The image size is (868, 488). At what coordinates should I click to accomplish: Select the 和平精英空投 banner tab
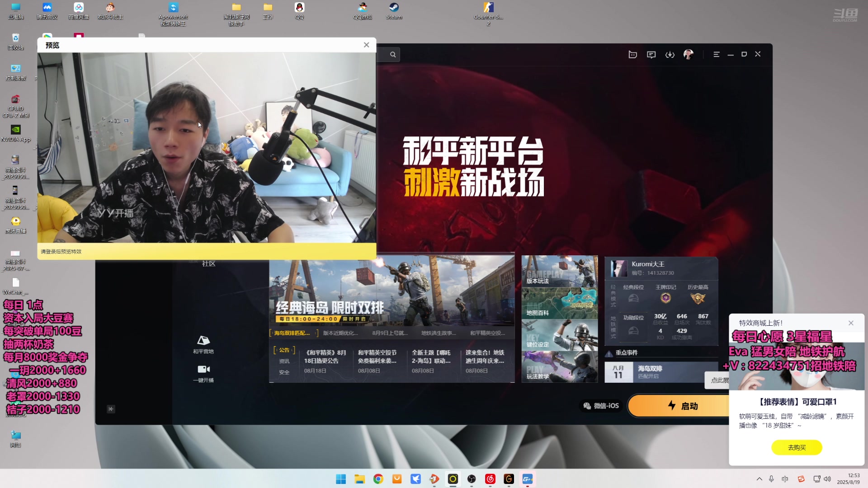(x=487, y=333)
